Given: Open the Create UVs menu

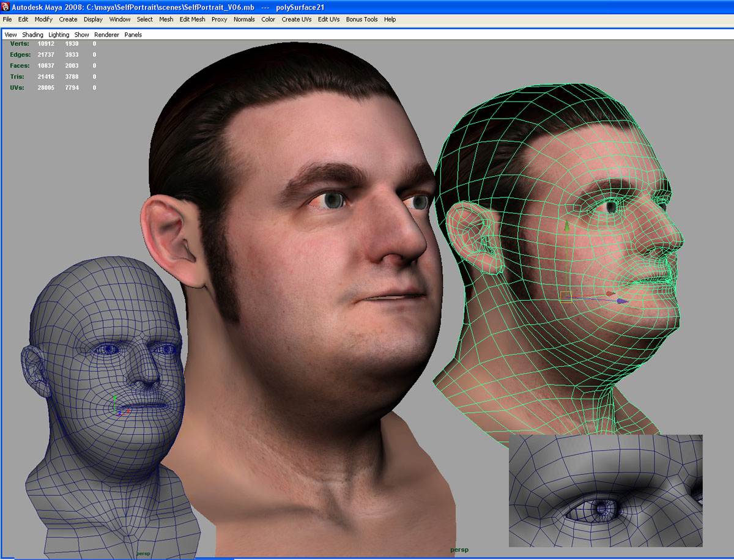Looking at the screenshot, I should pos(297,20).
